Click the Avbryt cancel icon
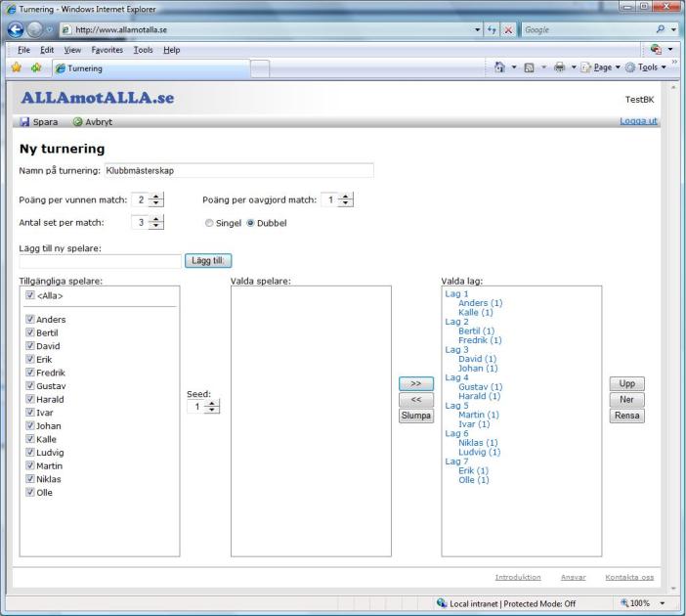Image resolution: width=686 pixels, height=616 pixels. (77, 122)
